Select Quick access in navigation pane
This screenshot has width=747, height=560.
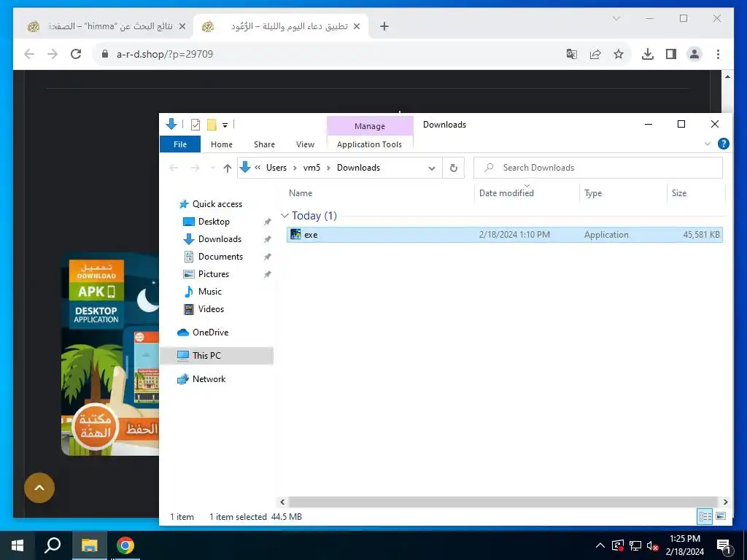point(217,204)
